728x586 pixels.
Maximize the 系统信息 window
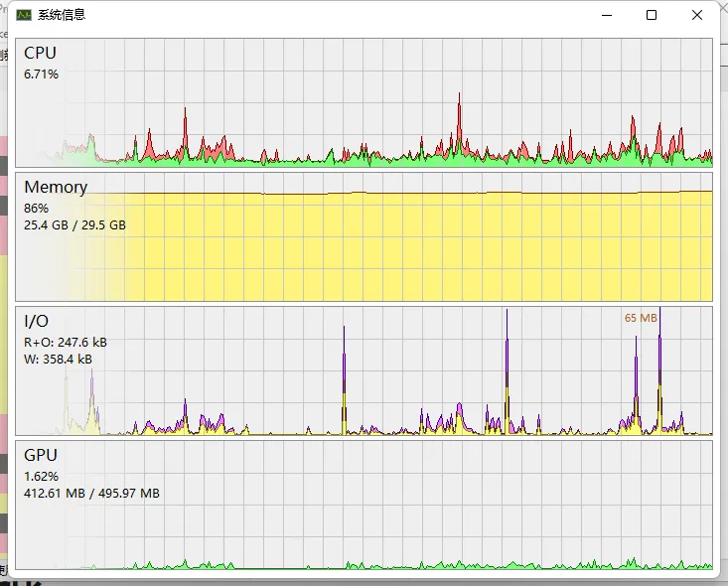[x=652, y=15]
